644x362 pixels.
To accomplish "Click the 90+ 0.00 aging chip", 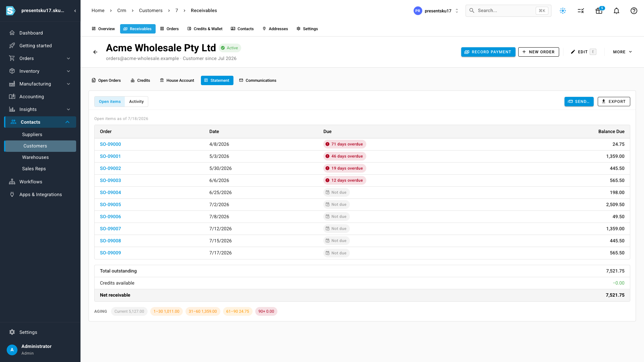I will [x=266, y=311].
